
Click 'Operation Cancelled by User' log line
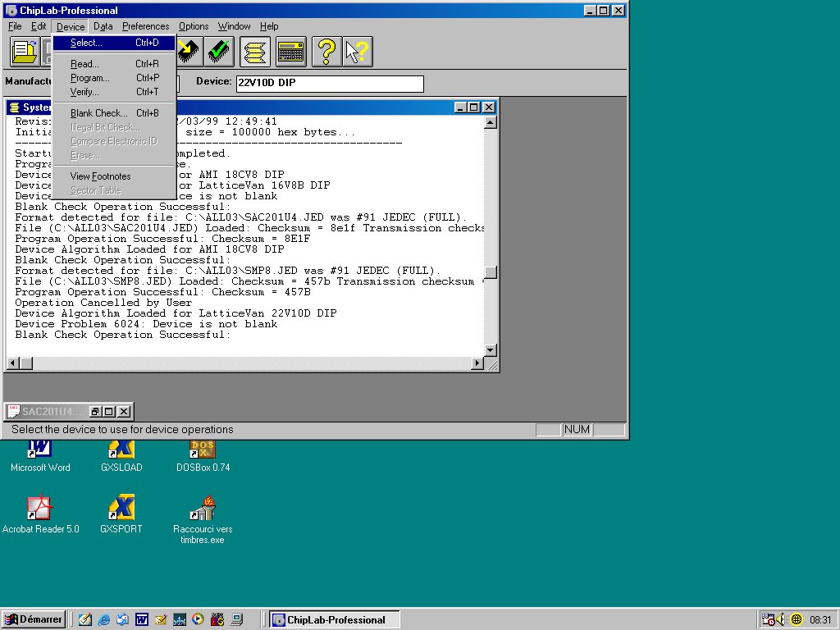pos(103,303)
